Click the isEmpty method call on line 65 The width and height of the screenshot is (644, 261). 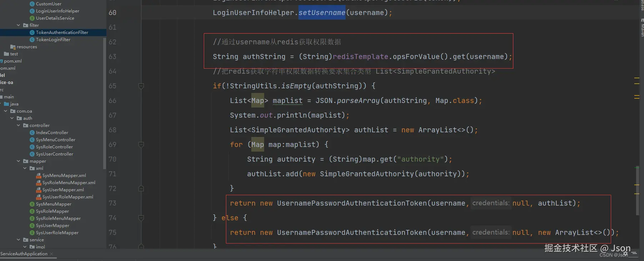point(296,86)
